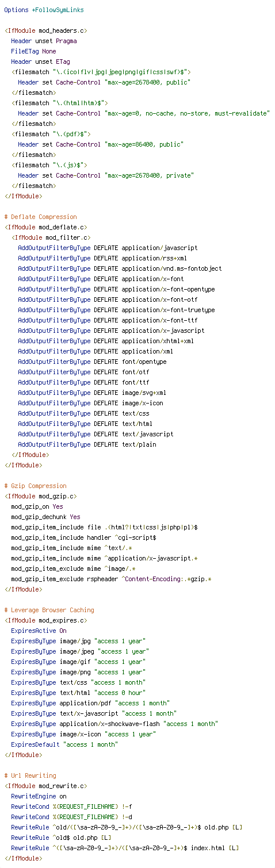The image size is (275, 868).
Task: Select DEFLATE text/css line
Action: [83, 414]
